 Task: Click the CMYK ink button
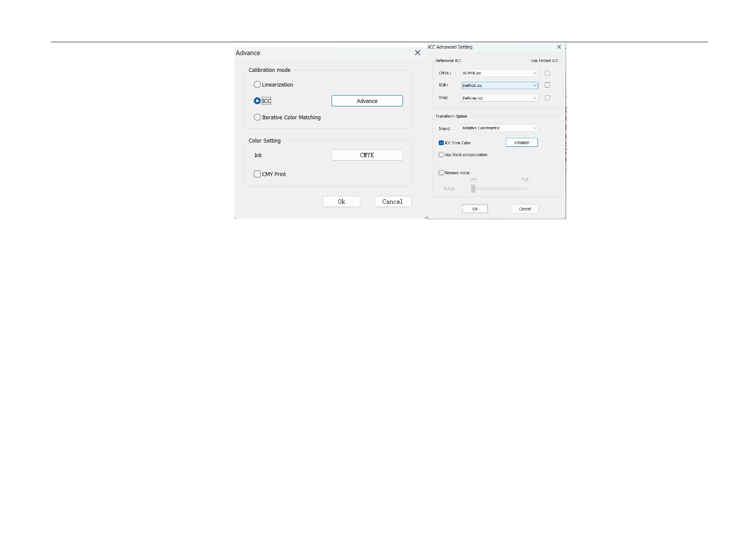click(367, 155)
